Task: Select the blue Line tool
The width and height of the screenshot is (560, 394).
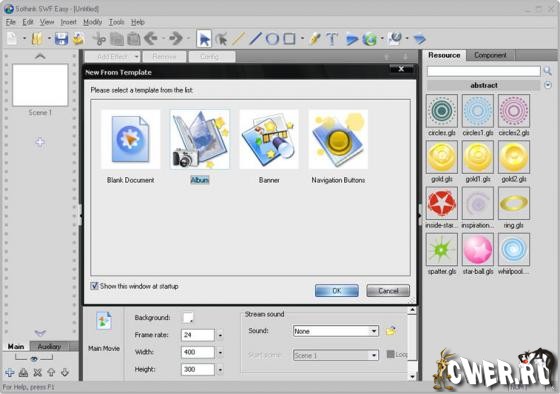Action: click(255, 39)
